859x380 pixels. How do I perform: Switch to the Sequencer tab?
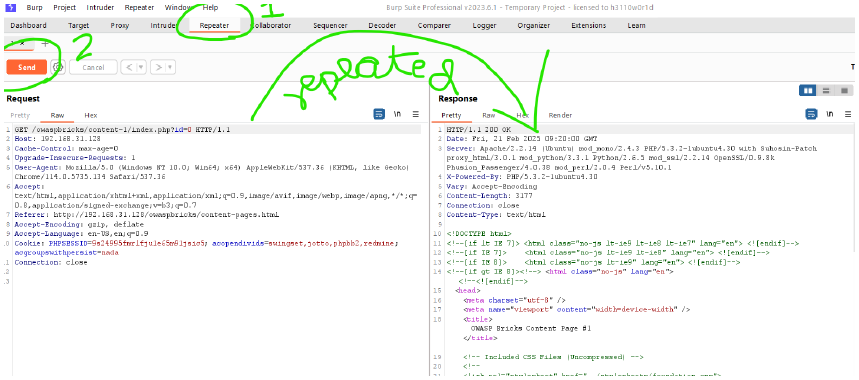pyautogui.click(x=330, y=26)
